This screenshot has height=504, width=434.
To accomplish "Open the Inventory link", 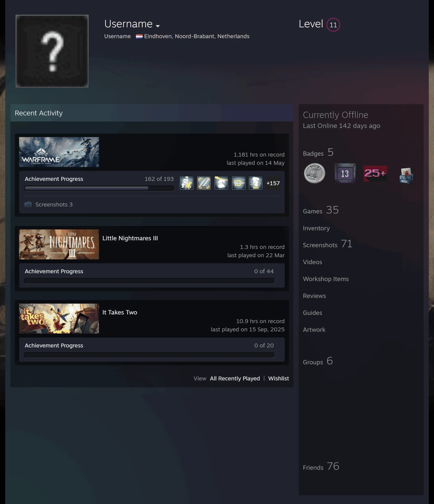I will [316, 228].
